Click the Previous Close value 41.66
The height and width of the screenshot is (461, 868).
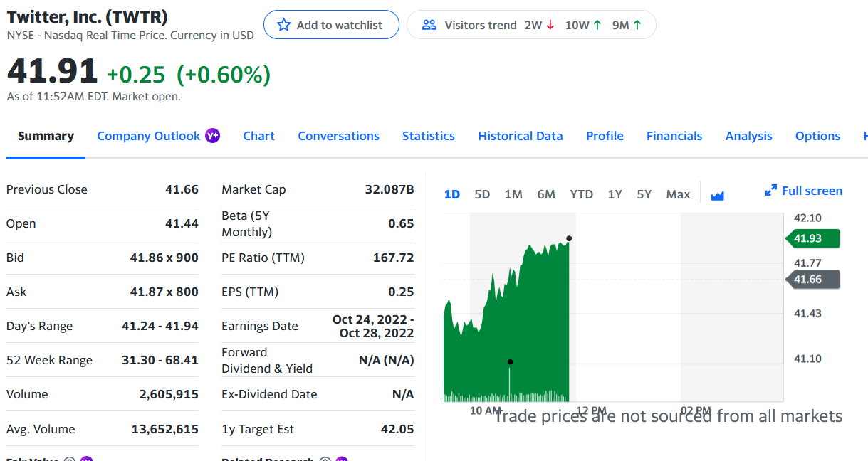pyautogui.click(x=182, y=189)
